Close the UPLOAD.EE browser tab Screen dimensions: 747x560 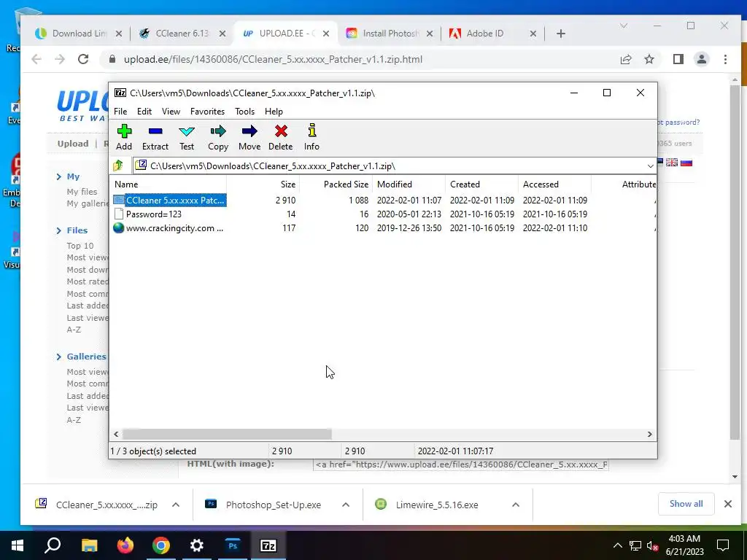click(326, 34)
